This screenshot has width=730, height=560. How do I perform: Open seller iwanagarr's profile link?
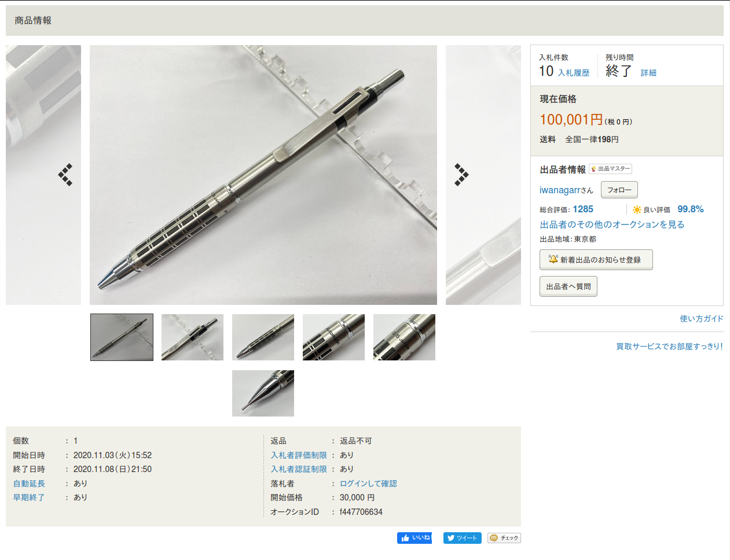(x=560, y=190)
